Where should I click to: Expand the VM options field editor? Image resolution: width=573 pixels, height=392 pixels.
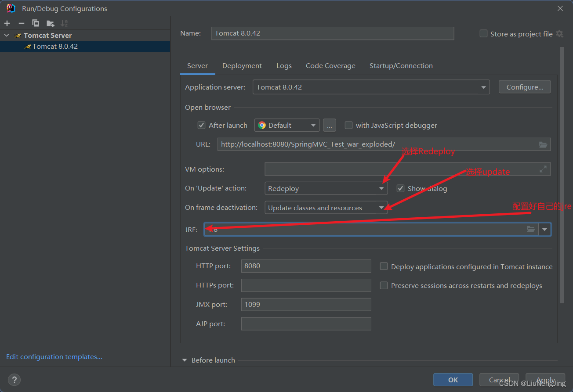point(543,169)
